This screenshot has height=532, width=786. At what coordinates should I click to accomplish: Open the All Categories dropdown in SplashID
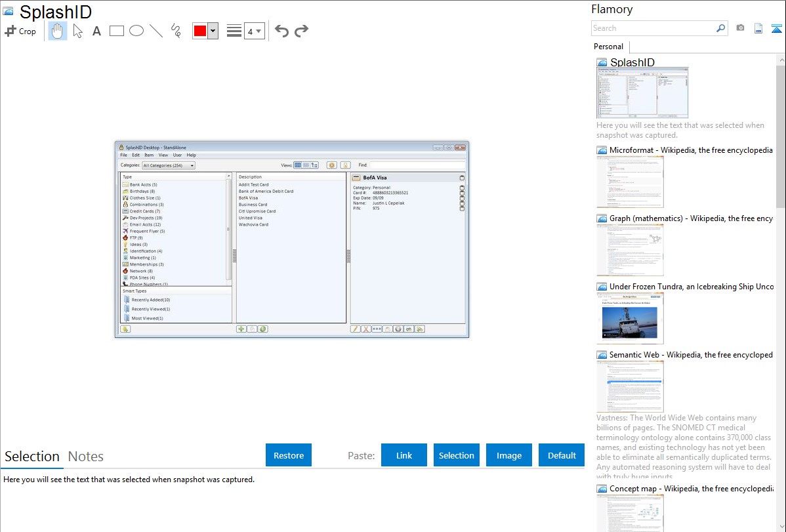169,165
